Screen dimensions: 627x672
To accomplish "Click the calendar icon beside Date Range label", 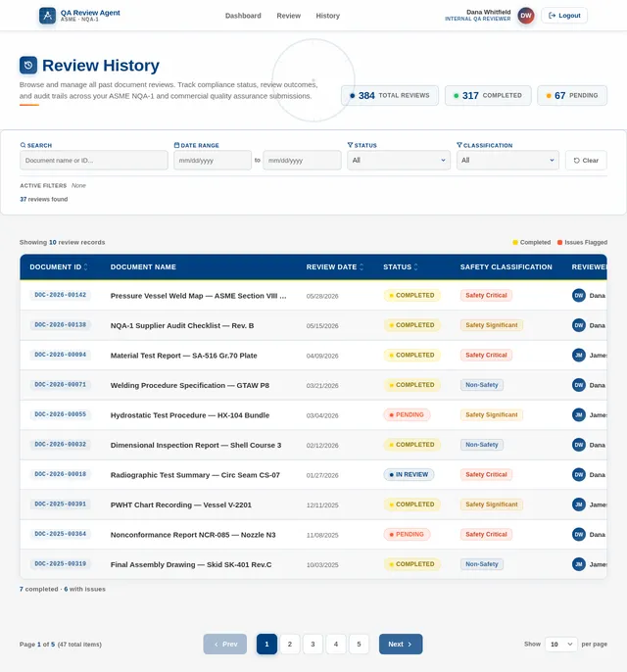I will 176,145.
